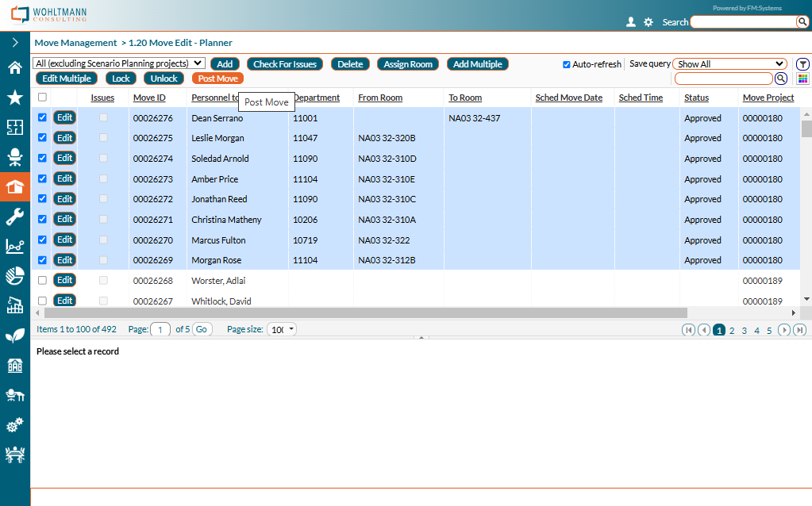Viewport: 812px width, 506px height.
Task: Click the Check For Issues button
Action: [x=285, y=64]
